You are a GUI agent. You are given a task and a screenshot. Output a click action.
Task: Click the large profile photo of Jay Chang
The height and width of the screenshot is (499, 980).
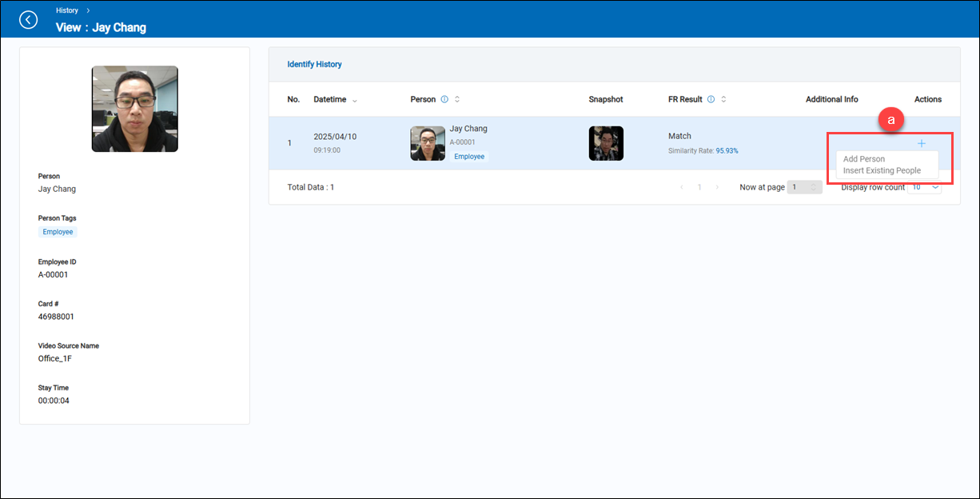point(134,109)
